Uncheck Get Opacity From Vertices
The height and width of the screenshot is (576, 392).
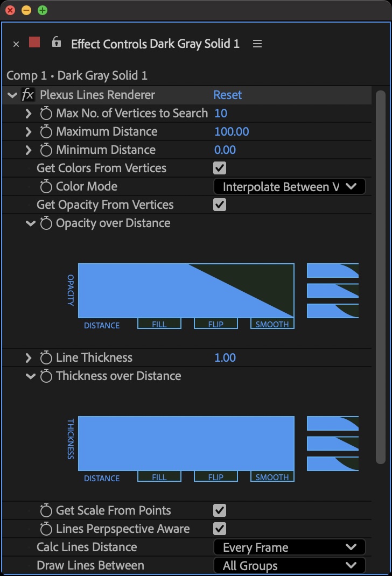[220, 205]
